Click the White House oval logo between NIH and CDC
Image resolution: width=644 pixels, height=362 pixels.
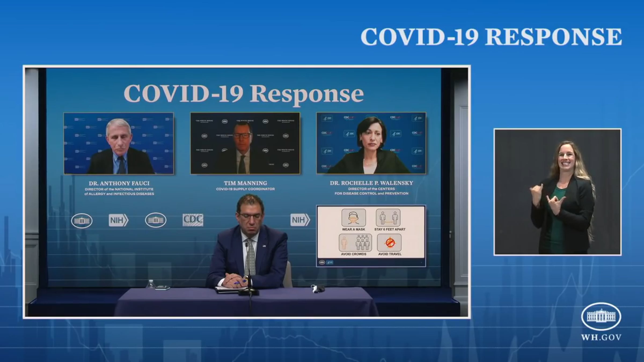[156, 220]
